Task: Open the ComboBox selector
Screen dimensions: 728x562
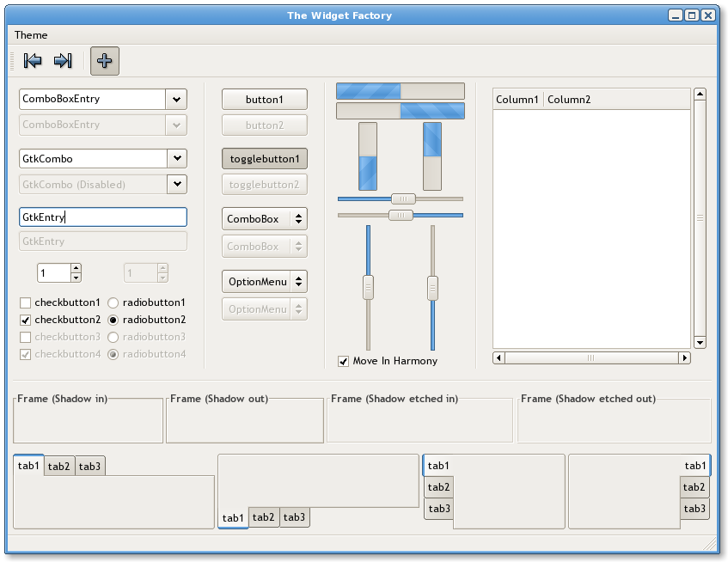Action: [x=264, y=218]
